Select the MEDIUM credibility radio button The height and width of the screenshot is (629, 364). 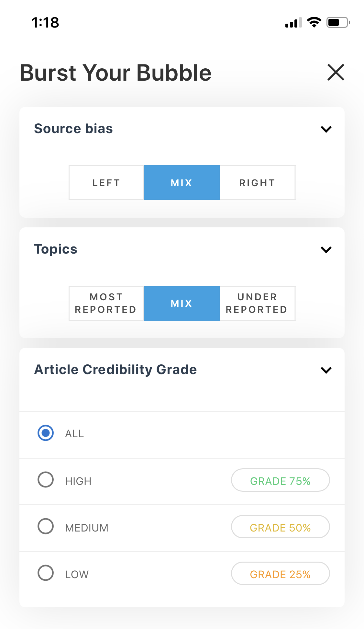[46, 526]
